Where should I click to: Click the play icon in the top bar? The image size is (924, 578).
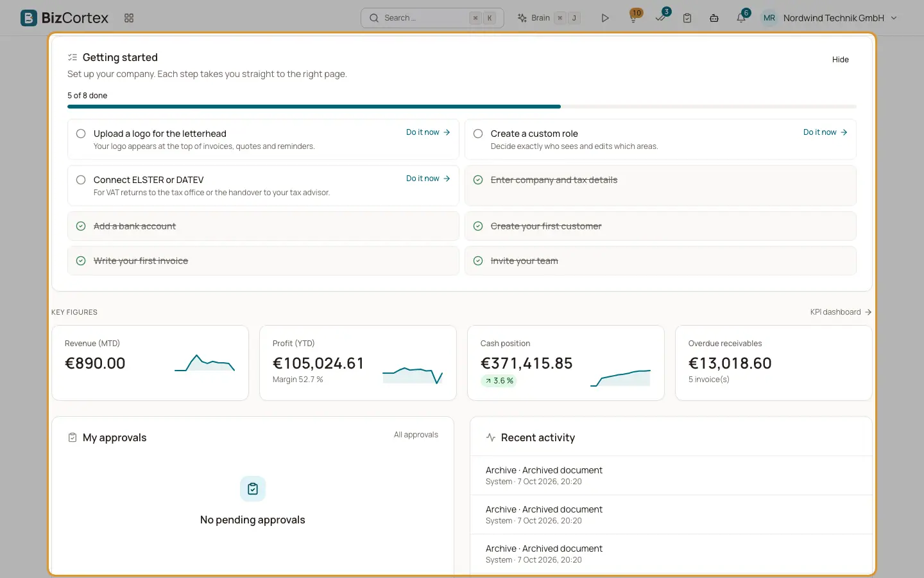[604, 18]
